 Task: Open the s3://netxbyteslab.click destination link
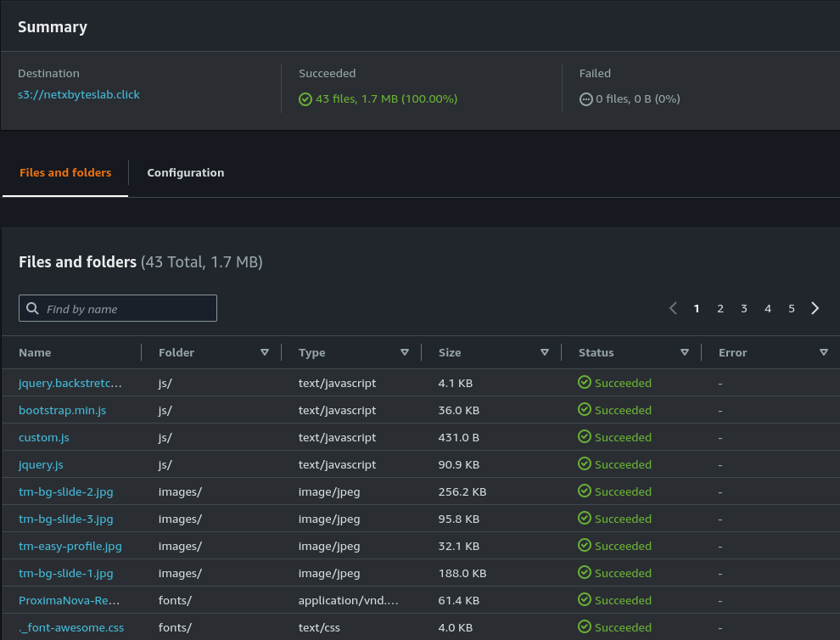click(x=79, y=95)
